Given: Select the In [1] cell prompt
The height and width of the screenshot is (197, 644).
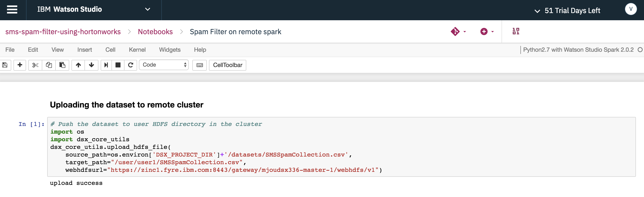Looking at the screenshot, I should point(31,124).
